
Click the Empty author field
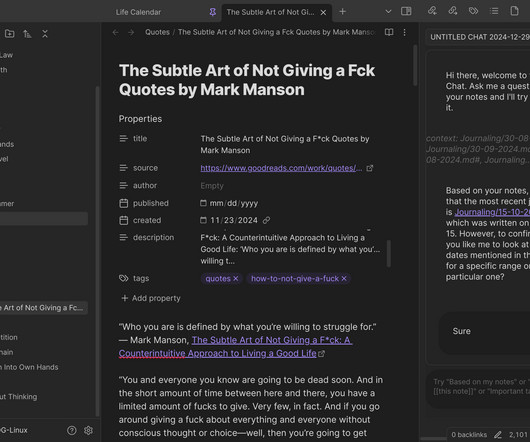(212, 186)
